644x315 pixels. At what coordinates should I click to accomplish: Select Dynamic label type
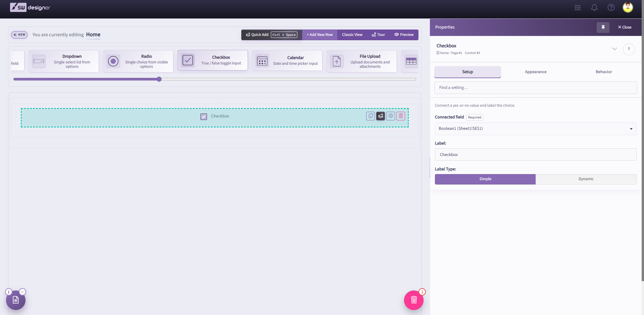pyautogui.click(x=586, y=179)
